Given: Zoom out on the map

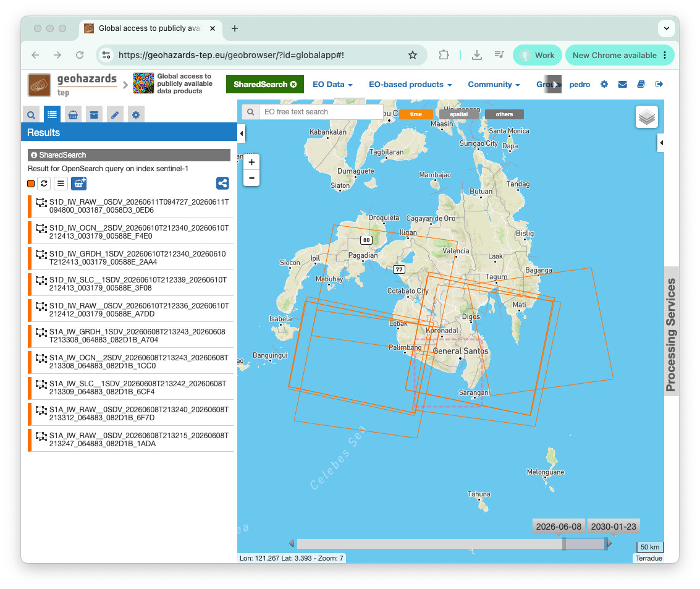Looking at the screenshot, I should 251,178.
